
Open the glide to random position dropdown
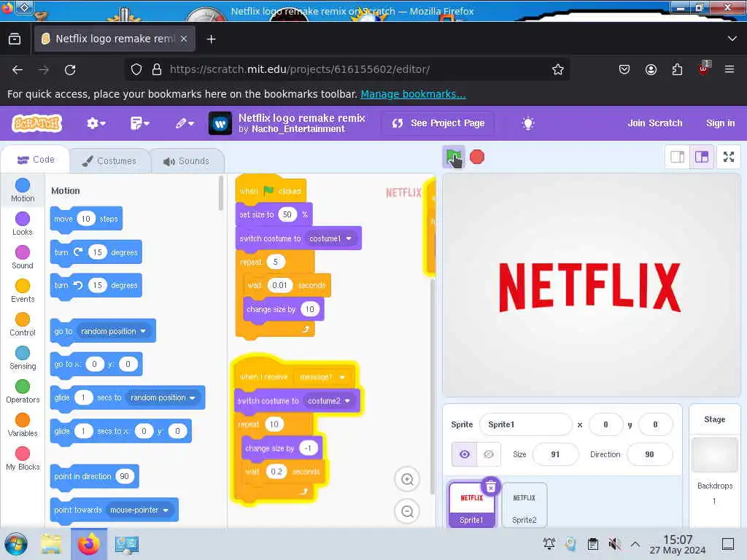163,397
